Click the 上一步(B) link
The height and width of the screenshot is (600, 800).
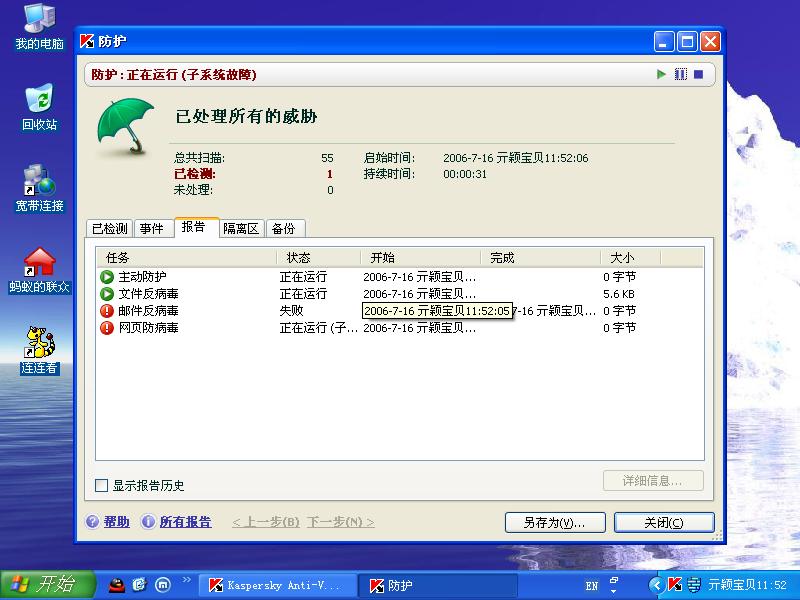tap(266, 522)
